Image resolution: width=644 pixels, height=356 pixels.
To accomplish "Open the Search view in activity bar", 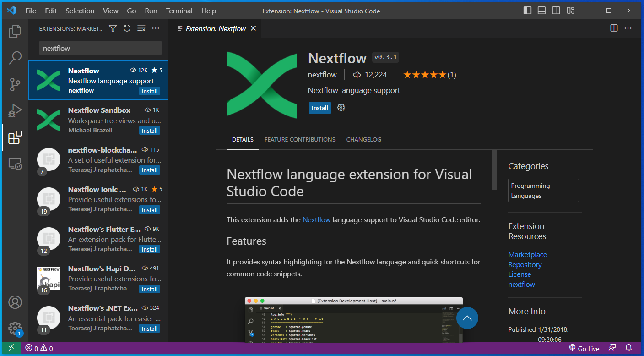I will [x=15, y=58].
